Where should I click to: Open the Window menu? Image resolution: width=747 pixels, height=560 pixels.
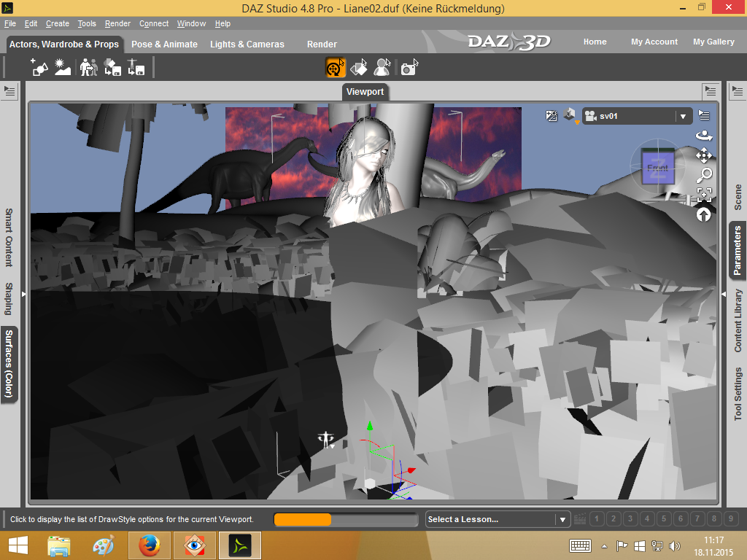192,23
